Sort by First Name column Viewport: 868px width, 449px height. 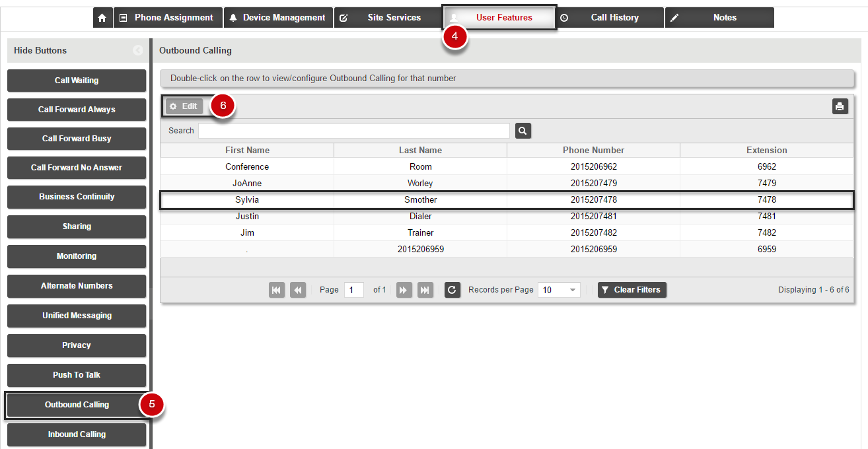[247, 151]
